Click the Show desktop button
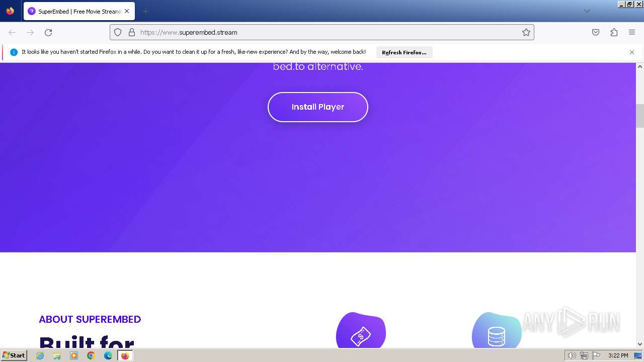Screen dimensions: 644x362 click(x=638, y=355)
